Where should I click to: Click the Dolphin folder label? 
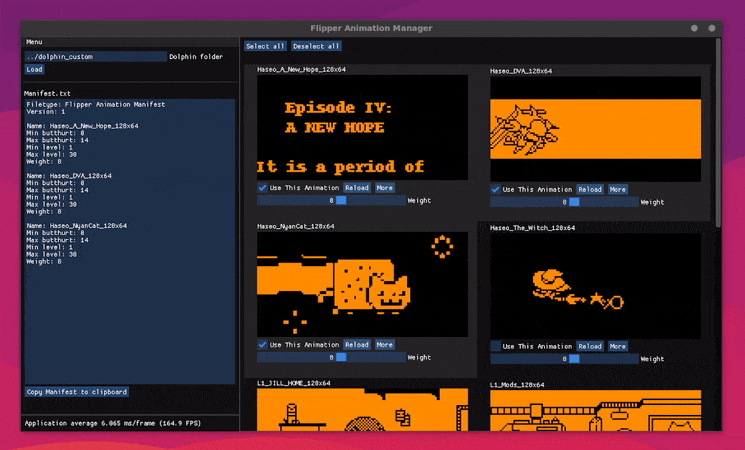[196, 57]
